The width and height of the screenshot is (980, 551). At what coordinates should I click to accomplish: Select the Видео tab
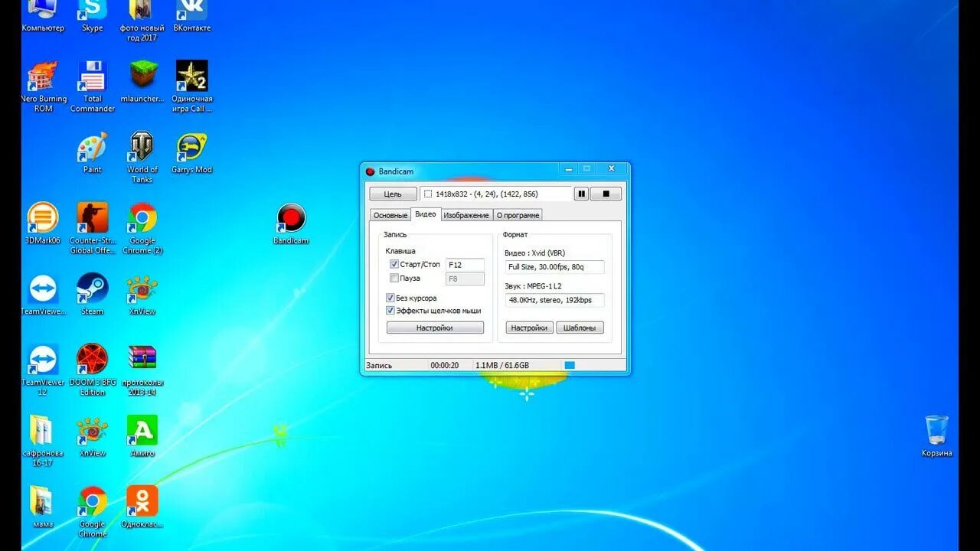click(x=426, y=214)
